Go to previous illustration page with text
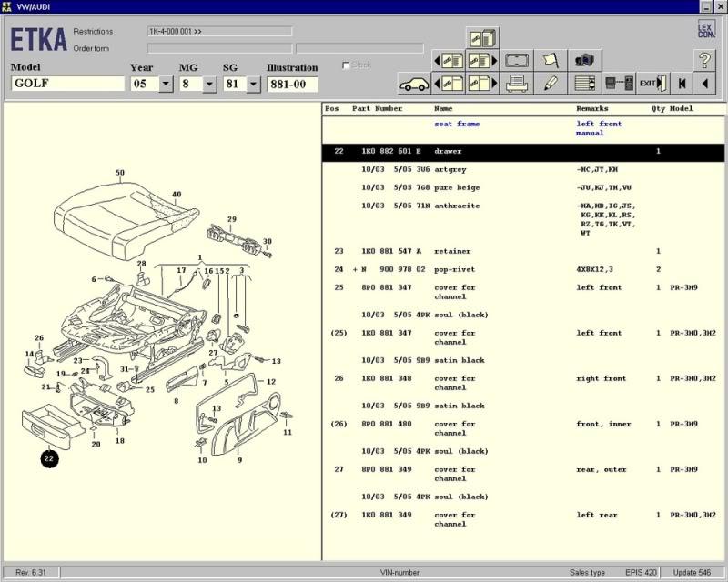This screenshot has width=728, height=582. (x=448, y=60)
